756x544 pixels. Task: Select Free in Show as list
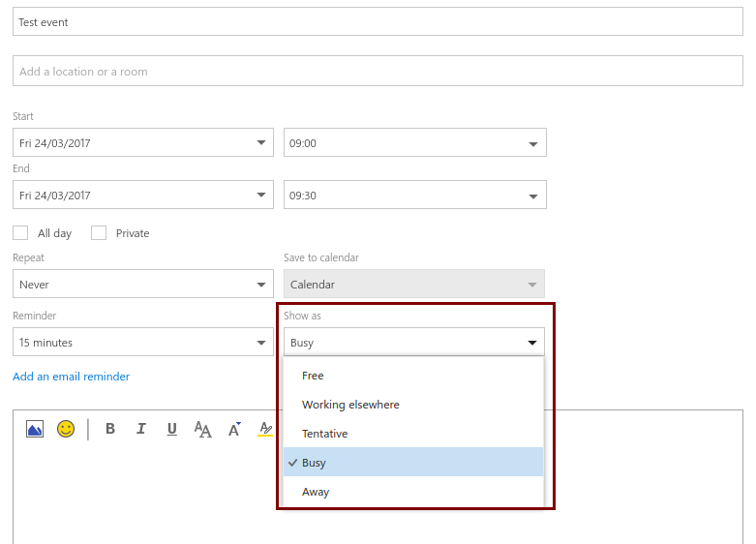313,376
